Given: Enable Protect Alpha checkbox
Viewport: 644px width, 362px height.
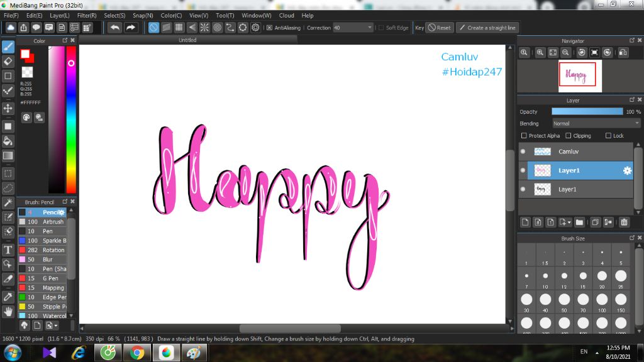Looking at the screenshot, I should (524, 136).
